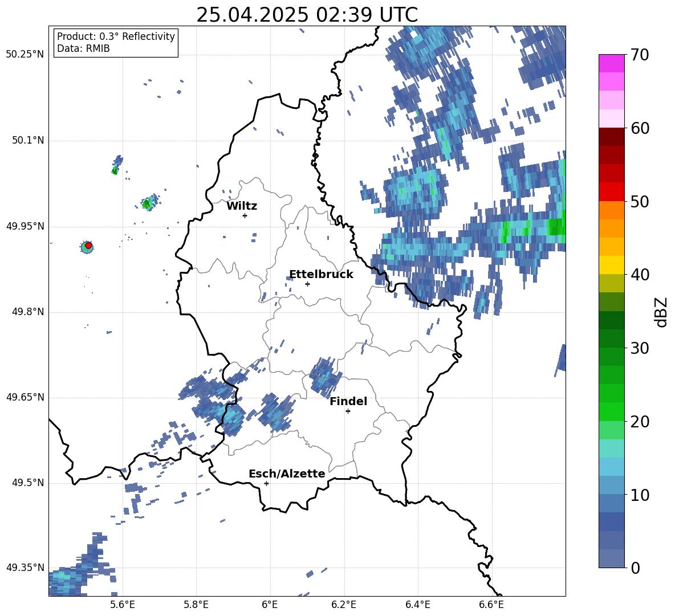Click the 5.6°E longitude label
This screenshot has height=616, width=675.
(123, 605)
